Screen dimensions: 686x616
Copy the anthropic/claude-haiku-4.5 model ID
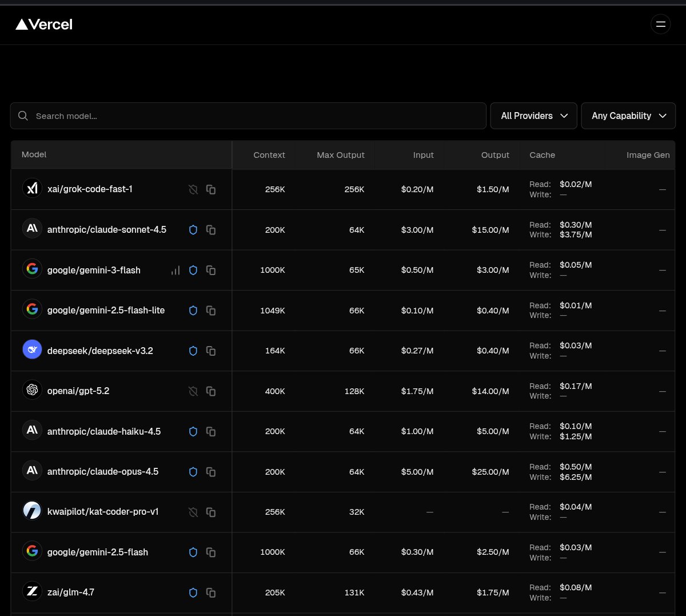pyautogui.click(x=211, y=431)
